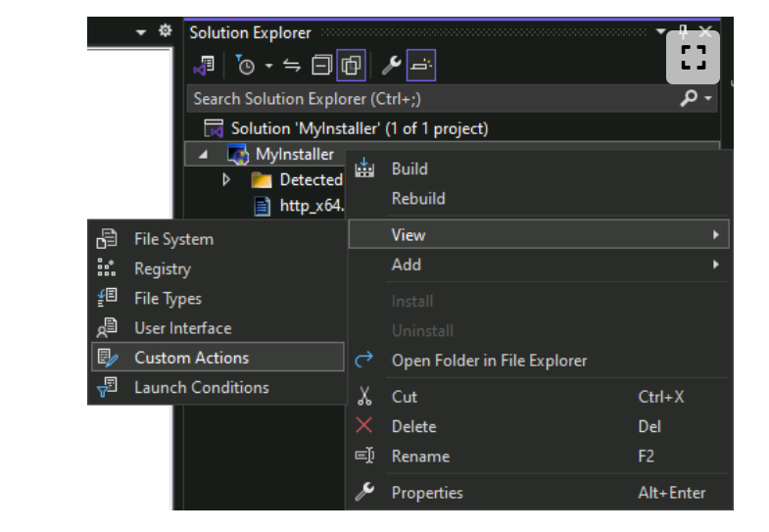Screen dimensions: 769x532
Task: Click the User Interface icon
Action: pos(107,327)
